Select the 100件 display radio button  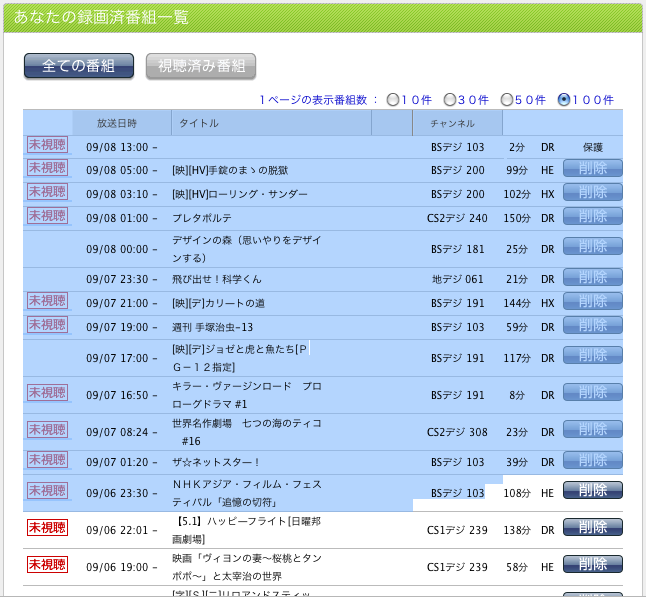pos(564,100)
